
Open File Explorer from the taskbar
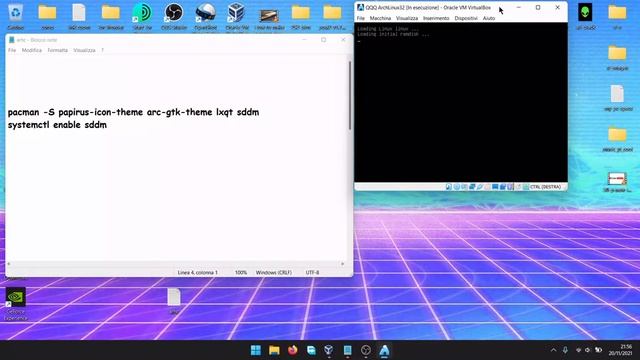pyautogui.click(x=274, y=350)
